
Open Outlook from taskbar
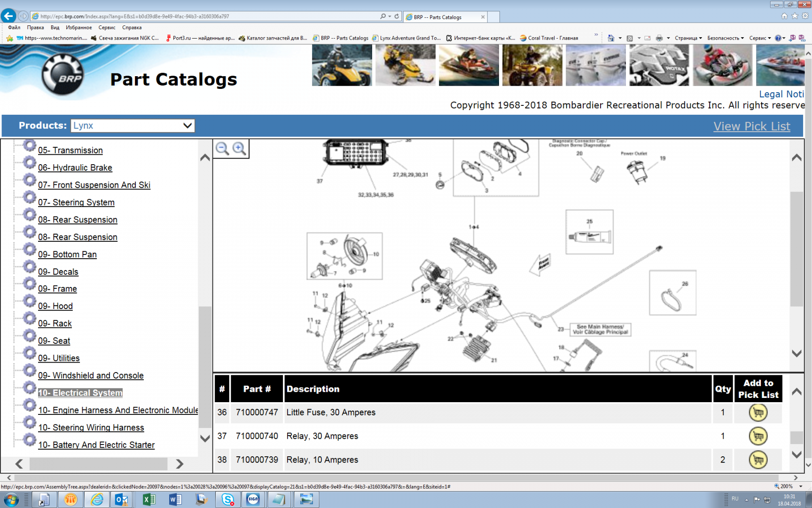pyautogui.click(x=122, y=500)
